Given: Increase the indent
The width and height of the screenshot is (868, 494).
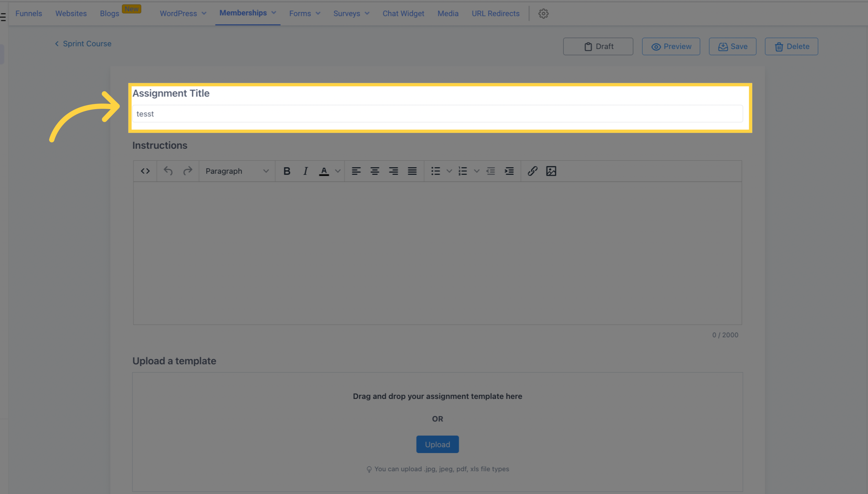Looking at the screenshot, I should pos(509,171).
